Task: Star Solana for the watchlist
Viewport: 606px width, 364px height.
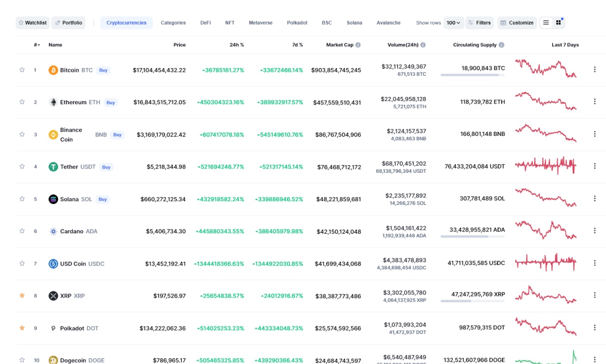Action: point(22,198)
